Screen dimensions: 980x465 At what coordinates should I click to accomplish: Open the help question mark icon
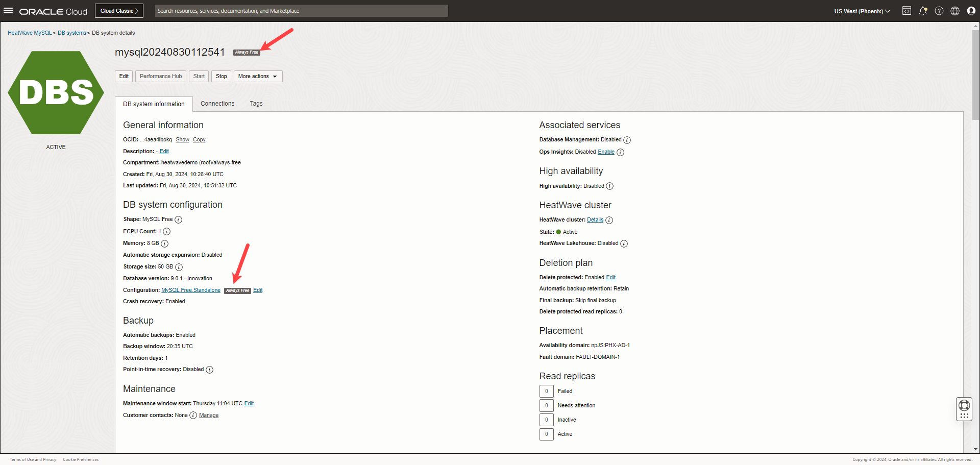click(939, 11)
